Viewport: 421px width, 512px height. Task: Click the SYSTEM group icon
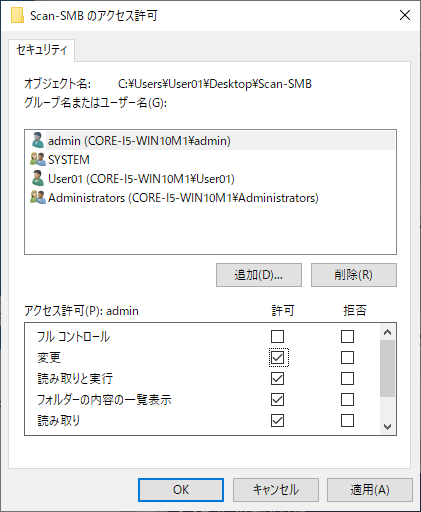coord(38,159)
